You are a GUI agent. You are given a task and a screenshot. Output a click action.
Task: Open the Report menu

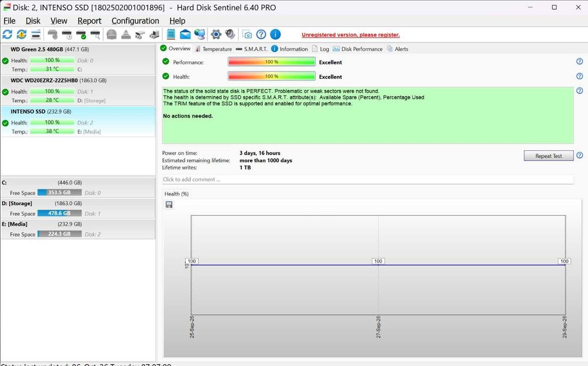pyautogui.click(x=89, y=21)
